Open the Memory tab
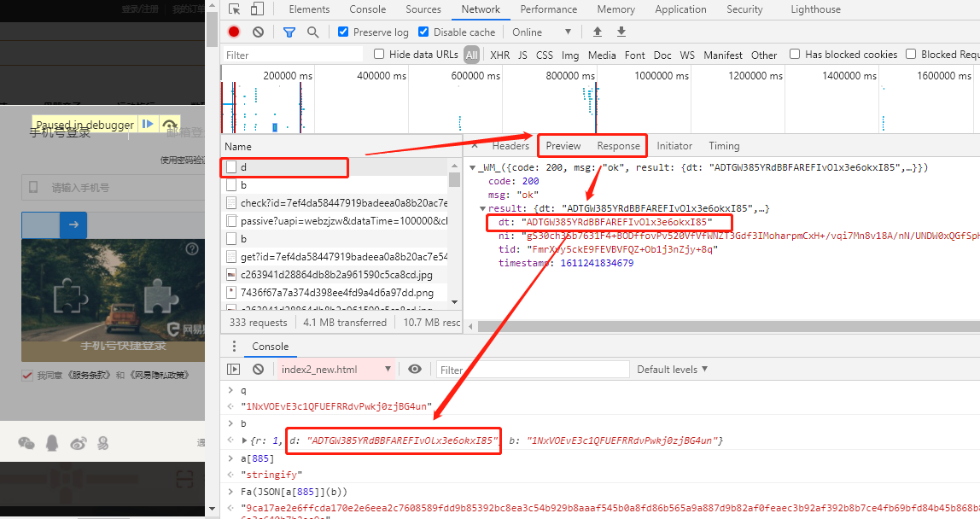980x519 pixels. [x=615, y=9]
